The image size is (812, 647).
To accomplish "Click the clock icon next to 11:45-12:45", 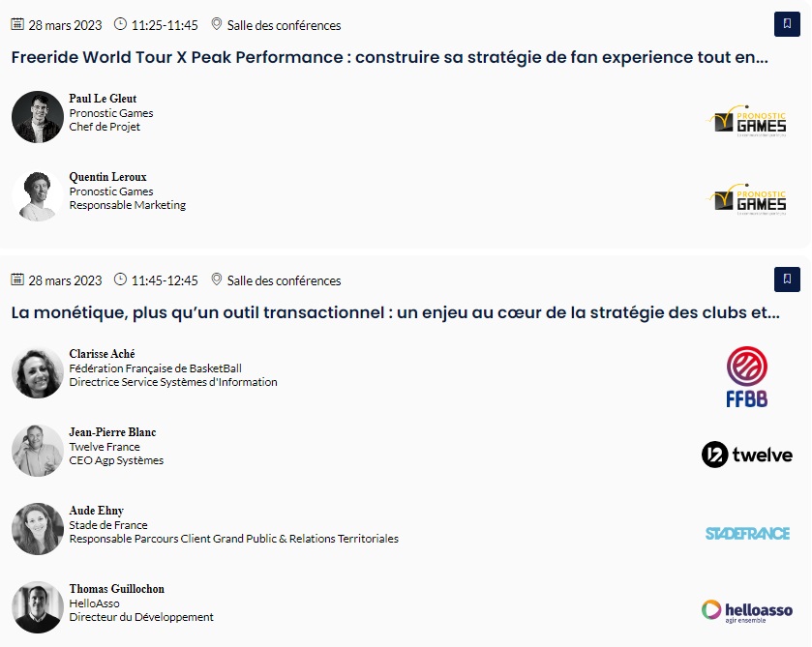I will pyautogui.click(x=121, y=279).
